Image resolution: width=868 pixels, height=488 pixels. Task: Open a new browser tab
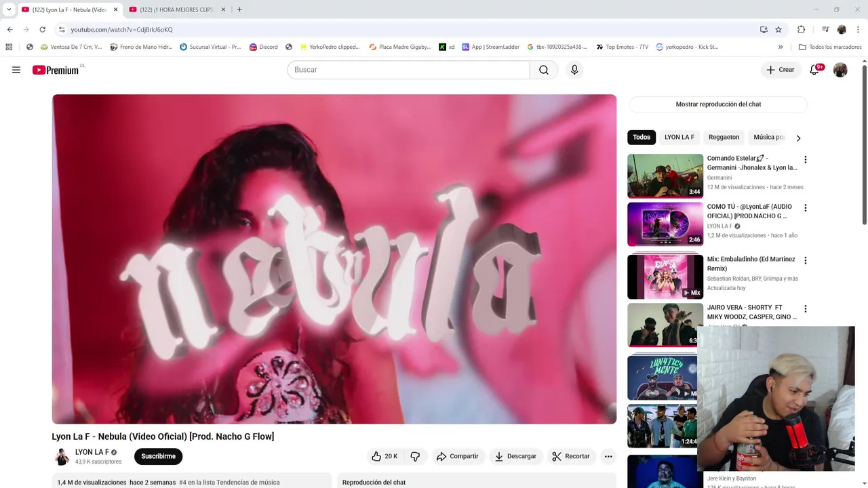click(239, 9)
